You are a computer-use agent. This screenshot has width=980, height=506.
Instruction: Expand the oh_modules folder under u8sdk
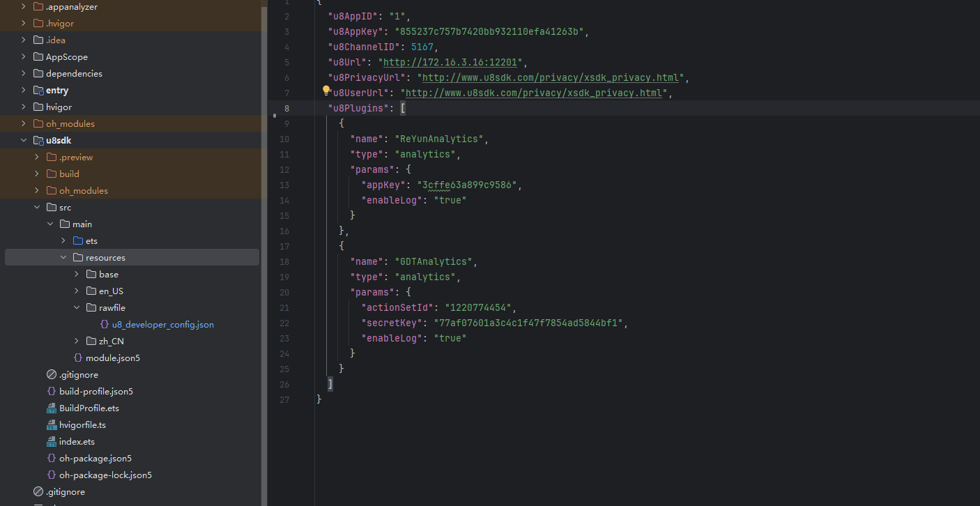point(37,191)
